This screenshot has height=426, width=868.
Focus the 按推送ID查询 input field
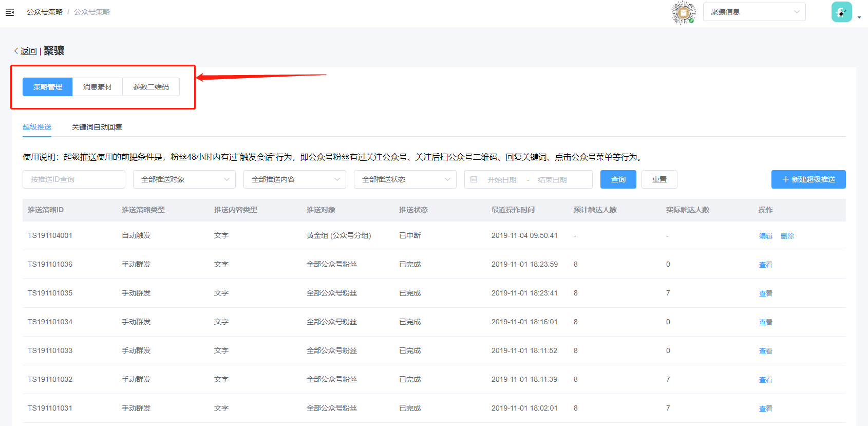pyautogui.click(x=74, y=179)
